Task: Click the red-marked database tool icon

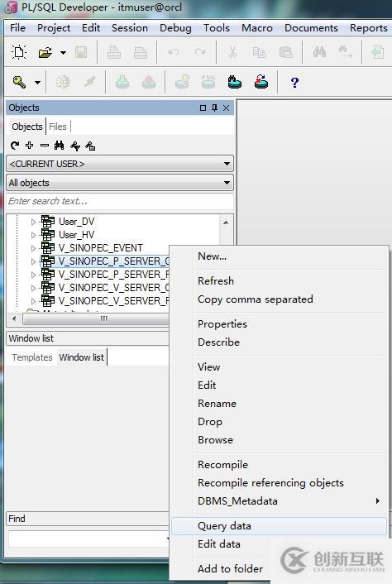Action: click(x=261, y=82)
